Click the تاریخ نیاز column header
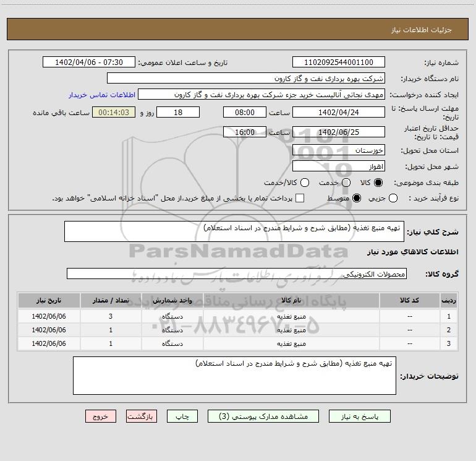The image size is (476, 461). 49,300
